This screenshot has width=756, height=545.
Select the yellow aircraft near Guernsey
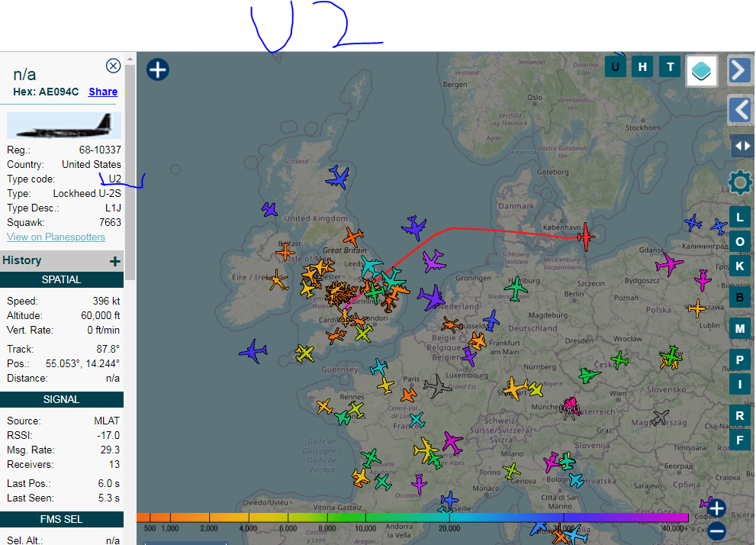tap(304, 353)
